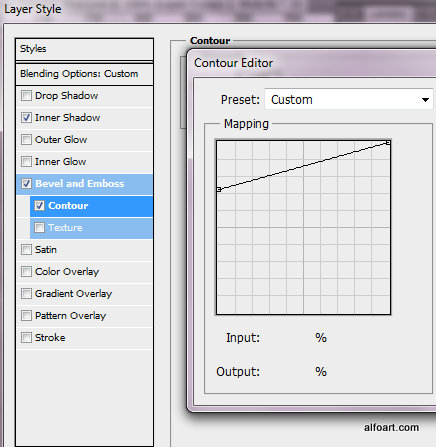This screenshot has height=447, width=436.
Task: Tick the Outer Glow checkbox
Action: click(26, 140)
